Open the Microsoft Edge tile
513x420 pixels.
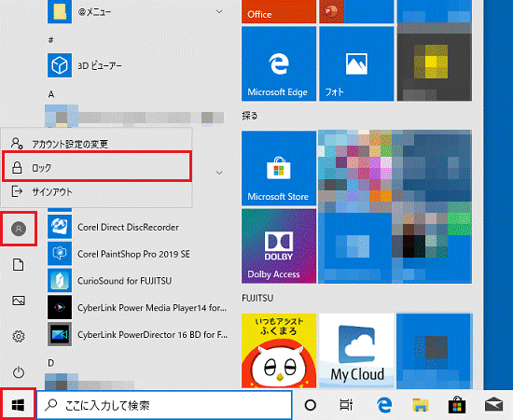279,63
